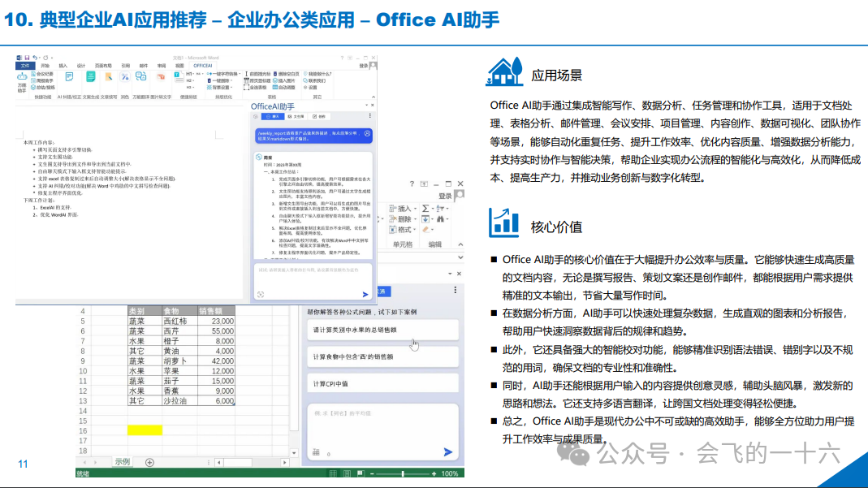The width and height of the screenshot is (868, 488).
Task: Click the 删除空白页 button
Action: click(x=286, y=74)
